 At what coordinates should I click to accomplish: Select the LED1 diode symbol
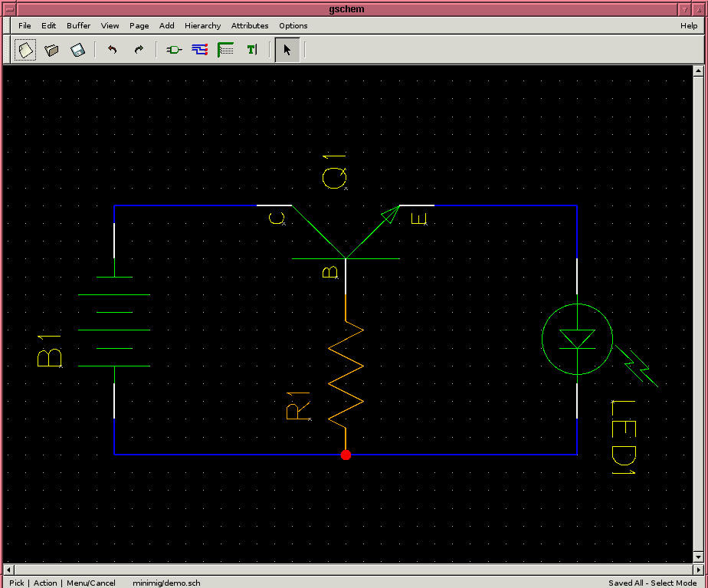577,339
